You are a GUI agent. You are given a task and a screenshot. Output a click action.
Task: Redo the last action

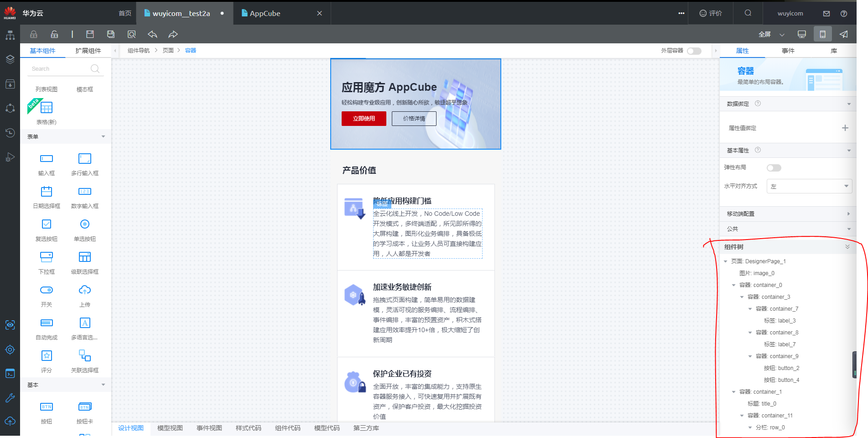(173, 34)
